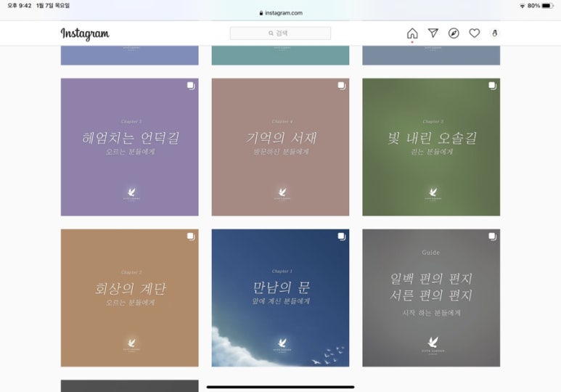Click carousel icon on the green post
The height and width of the screenshot is (392, 561).
493,86
